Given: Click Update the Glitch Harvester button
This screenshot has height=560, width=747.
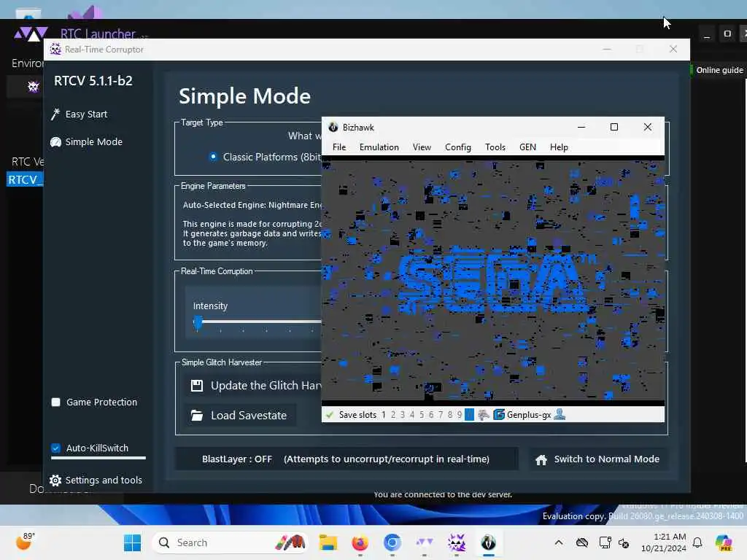Looking at the screenshot, I should pos(254,386).
